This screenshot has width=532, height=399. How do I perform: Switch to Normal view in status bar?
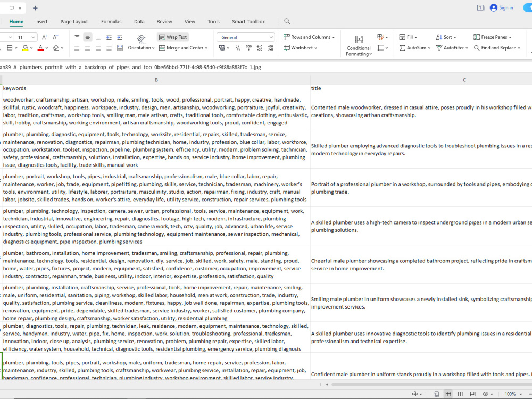[x=448, y=394]
